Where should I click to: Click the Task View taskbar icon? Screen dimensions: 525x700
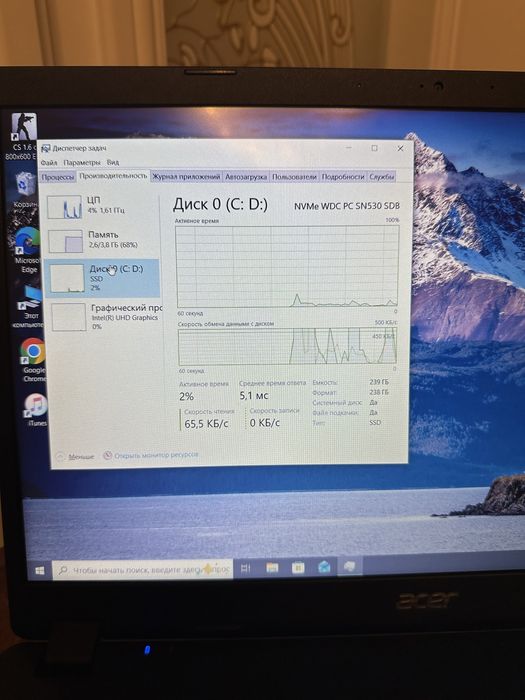(x=246, y=568)
